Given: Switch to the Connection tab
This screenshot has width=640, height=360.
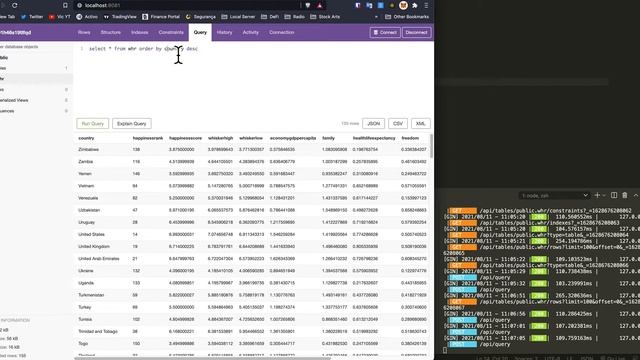Looking at the screenshot, I should click(282, 32).
